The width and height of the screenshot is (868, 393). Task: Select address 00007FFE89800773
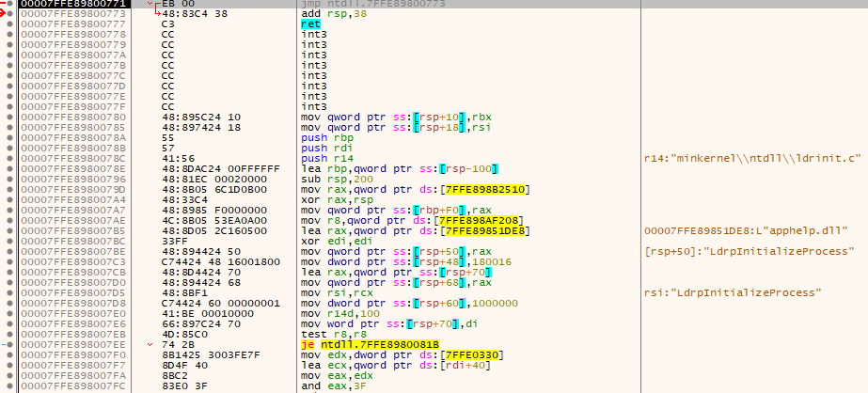pos(73,13)
